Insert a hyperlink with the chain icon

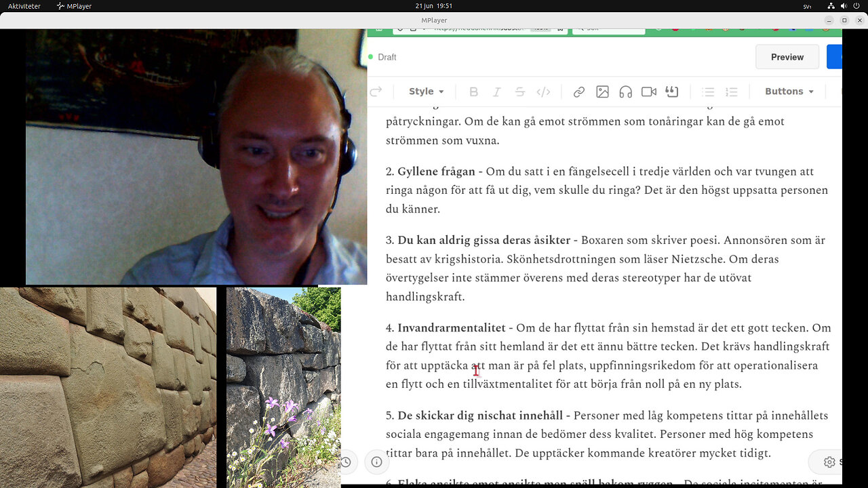[579, 91]
